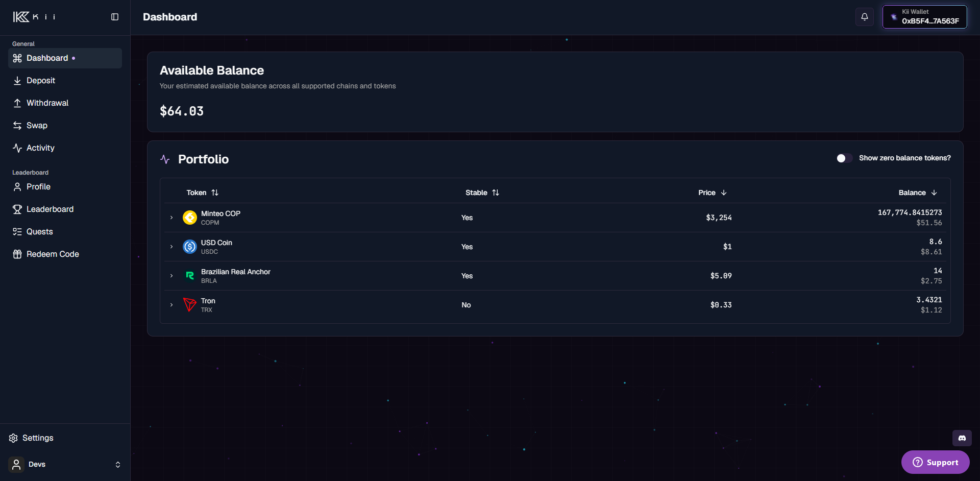
Task: Click the Minteo COP name text
Action: click(x=220, y=213)
